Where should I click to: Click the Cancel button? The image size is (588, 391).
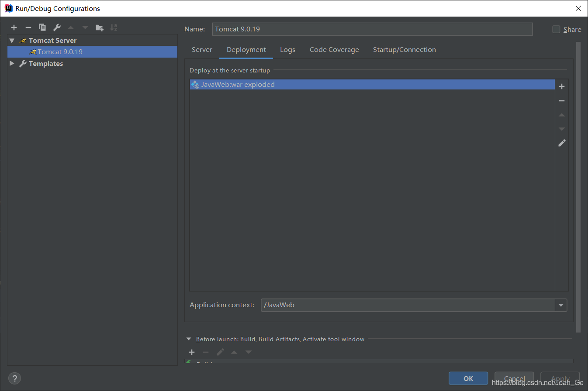point(514,378)
